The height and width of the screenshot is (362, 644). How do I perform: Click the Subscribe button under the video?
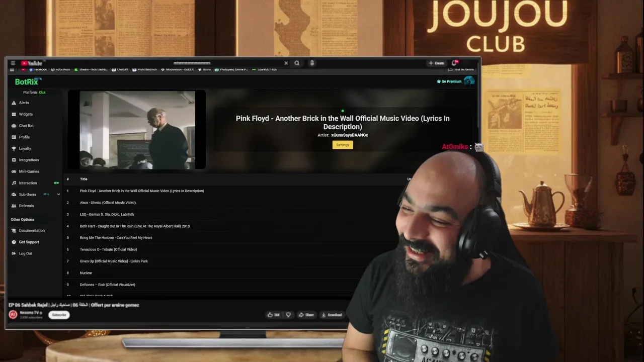(59, 315)
